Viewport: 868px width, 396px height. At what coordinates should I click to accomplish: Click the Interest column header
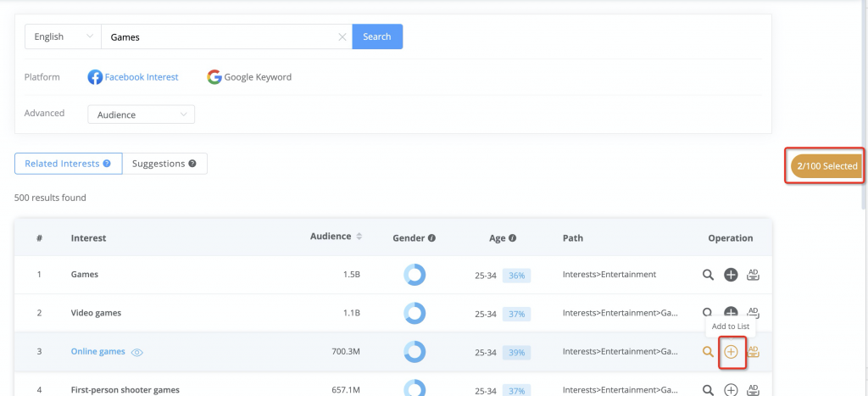pyautogui.click(x=88, y=238)
